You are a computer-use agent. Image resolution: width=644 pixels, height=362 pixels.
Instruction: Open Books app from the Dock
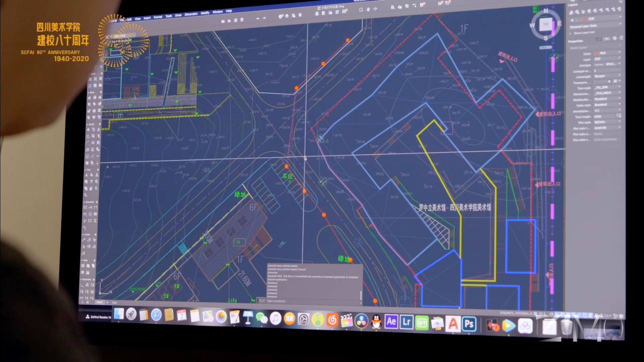[x=289, y=318]
